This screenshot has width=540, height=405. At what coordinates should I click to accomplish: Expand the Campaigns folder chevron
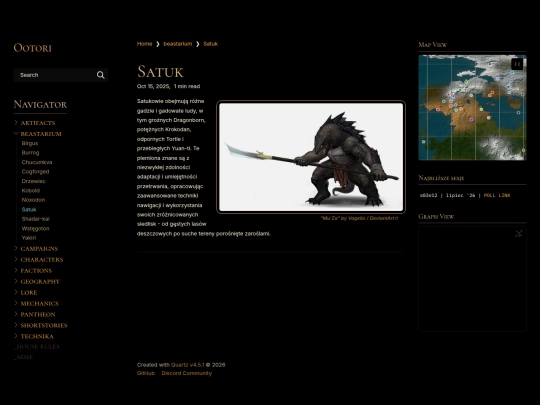click(x=16, y=248)
